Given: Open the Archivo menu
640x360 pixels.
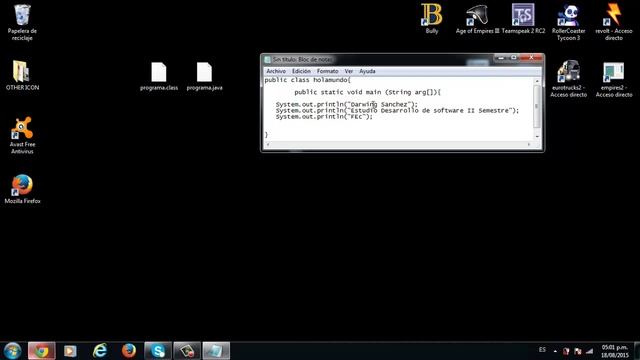Looking at the screenshot, I should click(x=276, y=71).
